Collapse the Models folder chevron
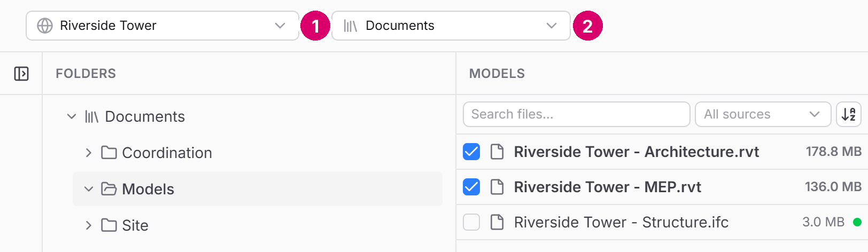 [x=89, y=189]
